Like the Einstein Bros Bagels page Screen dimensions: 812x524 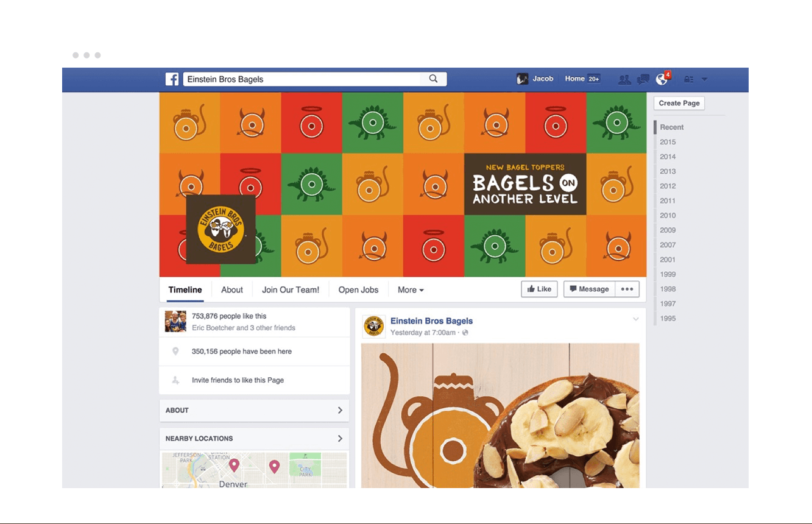coord(540,289)
